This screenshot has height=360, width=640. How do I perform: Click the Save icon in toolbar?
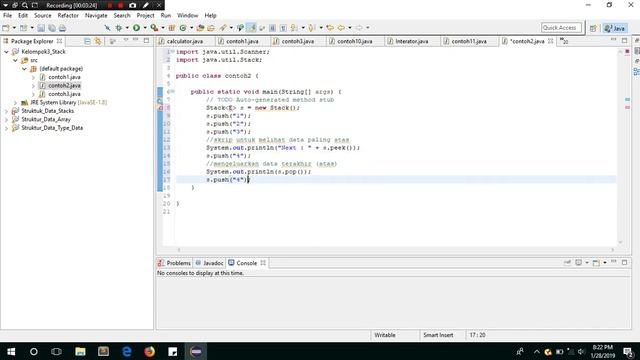41,28
